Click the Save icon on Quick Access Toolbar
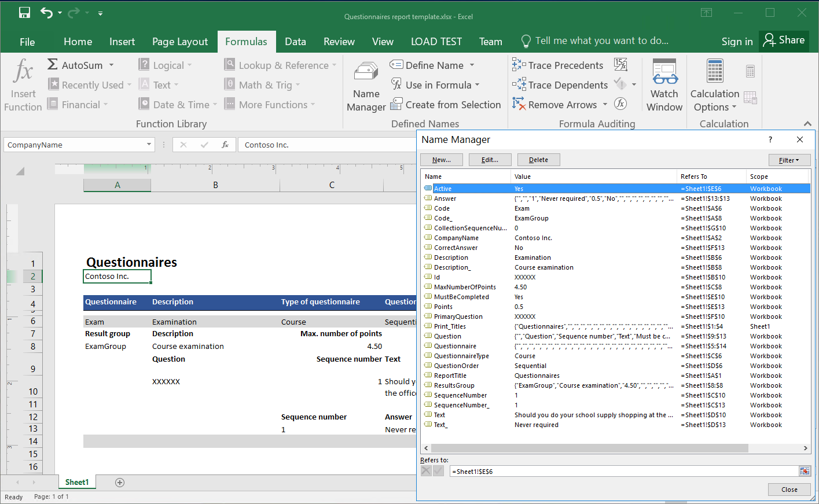 pos(23,12)
